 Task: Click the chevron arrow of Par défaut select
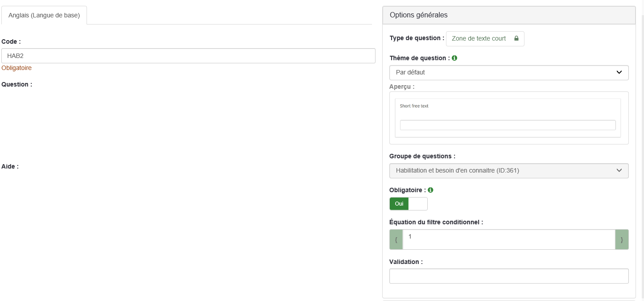619,73
